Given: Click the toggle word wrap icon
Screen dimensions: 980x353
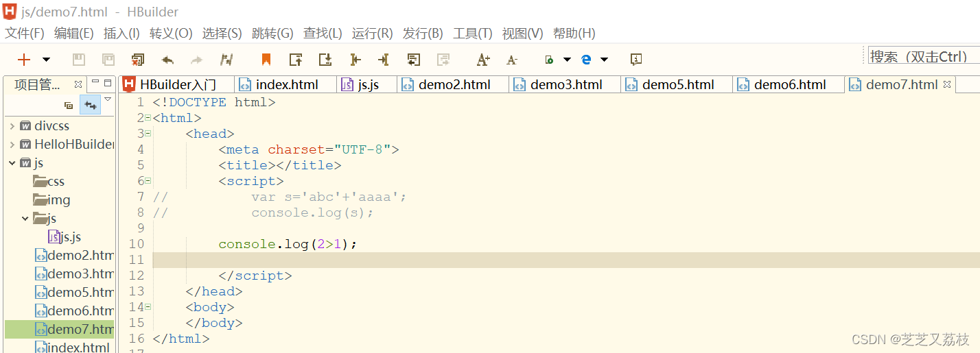Looking at the screenshot, I should pyautogui.click(x=413, y=60).
